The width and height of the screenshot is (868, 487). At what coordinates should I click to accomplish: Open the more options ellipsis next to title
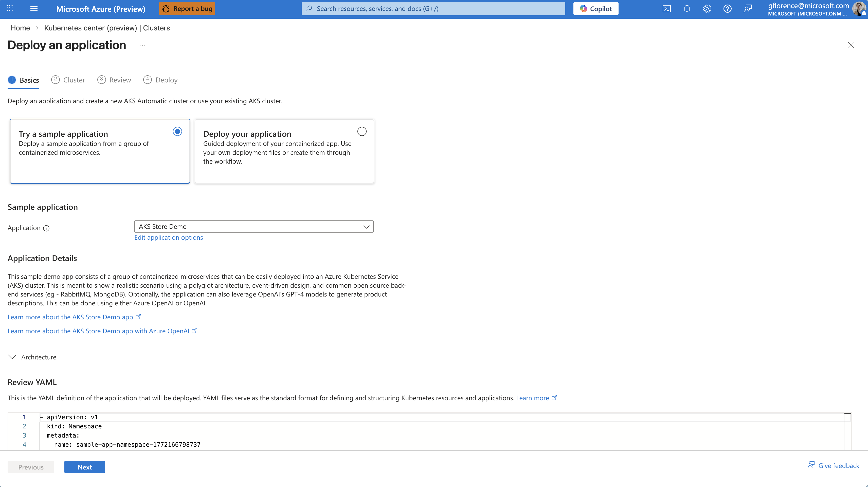point(142,45)
